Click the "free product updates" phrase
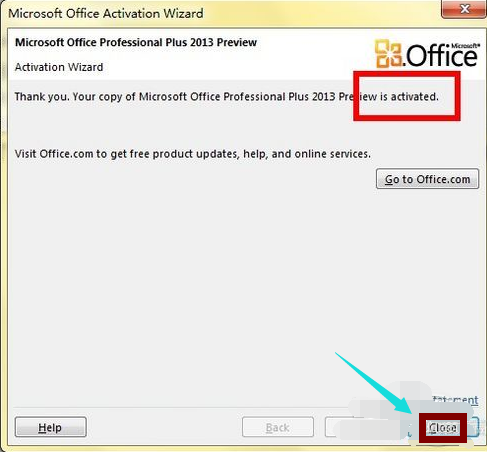The image size is (487, 452). tap(184, 154)
